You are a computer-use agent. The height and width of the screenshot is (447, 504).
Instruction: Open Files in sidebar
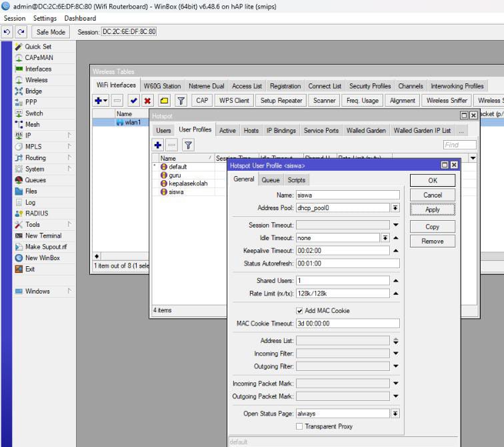(31, 191)
